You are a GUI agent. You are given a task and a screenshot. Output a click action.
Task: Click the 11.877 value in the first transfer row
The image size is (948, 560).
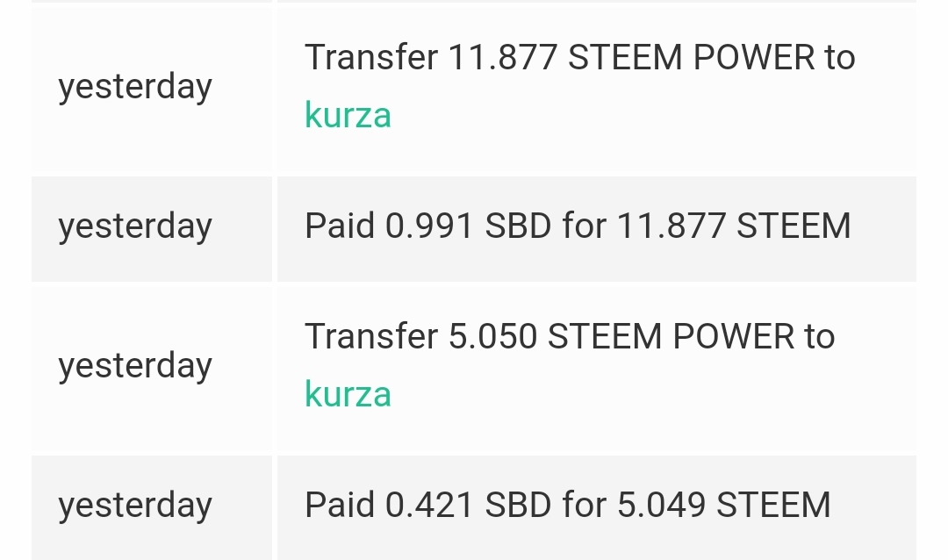click(x=502, y=57)
